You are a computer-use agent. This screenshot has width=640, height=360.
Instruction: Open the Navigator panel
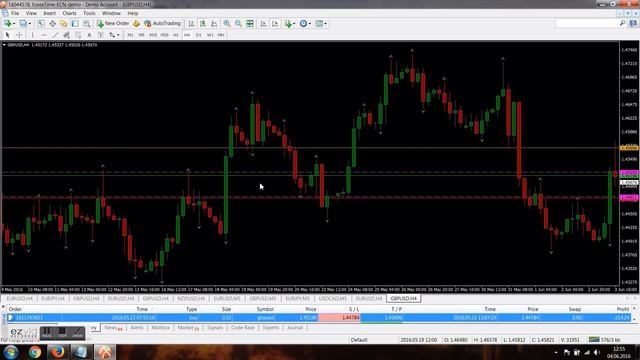tap(63, 24)
